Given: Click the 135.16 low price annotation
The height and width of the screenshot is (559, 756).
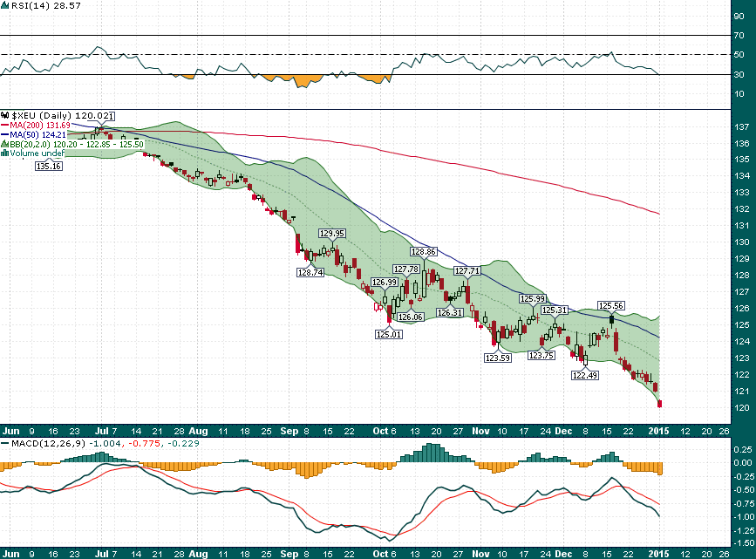Looking at the screenshot, I should [x=48, y=166].
